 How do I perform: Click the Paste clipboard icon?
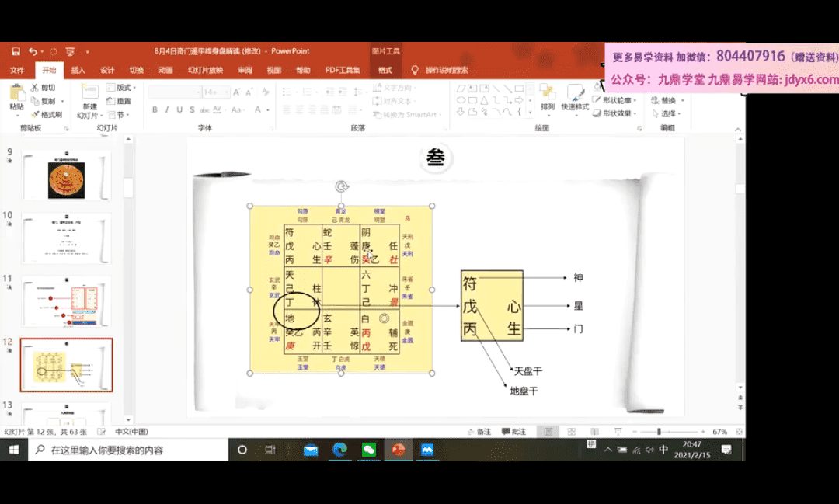(16, 96)
